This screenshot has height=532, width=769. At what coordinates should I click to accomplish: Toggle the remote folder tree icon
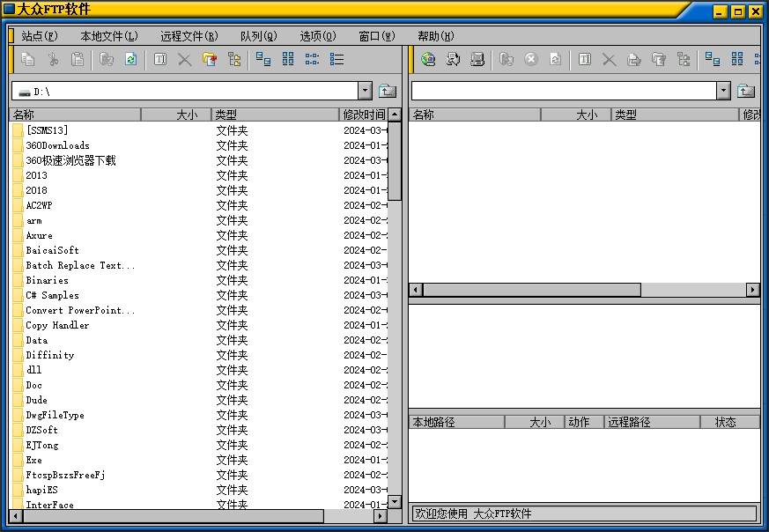point(684,60)
